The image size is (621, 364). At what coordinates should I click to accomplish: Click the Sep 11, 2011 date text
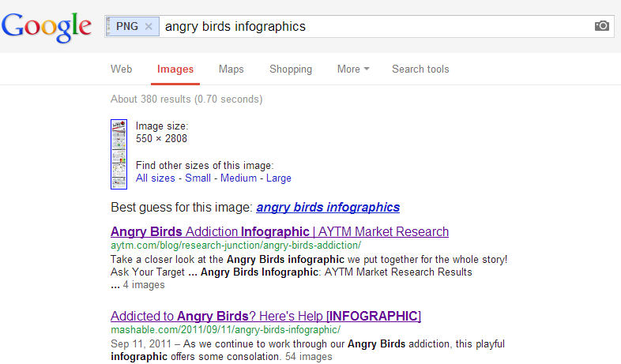coord(141,343)
